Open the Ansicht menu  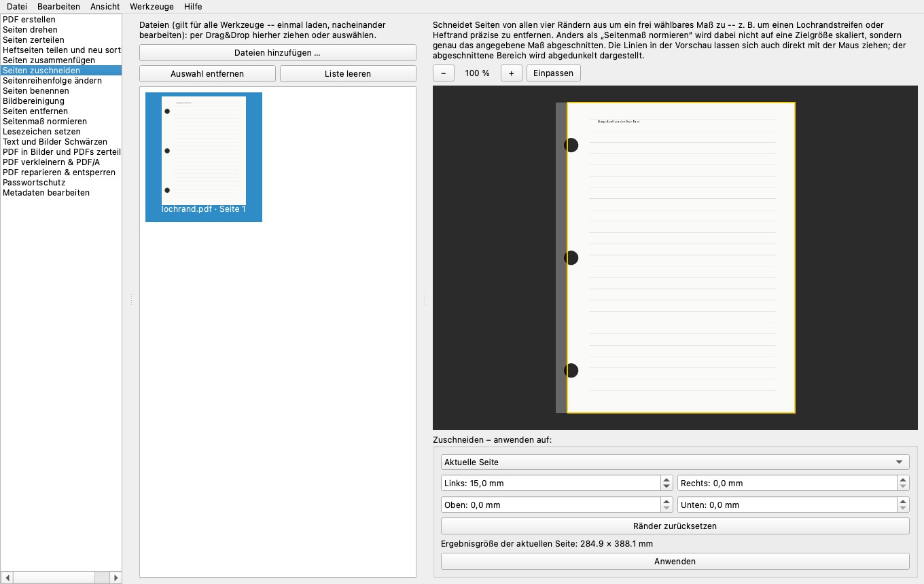(x=105, y=6)
